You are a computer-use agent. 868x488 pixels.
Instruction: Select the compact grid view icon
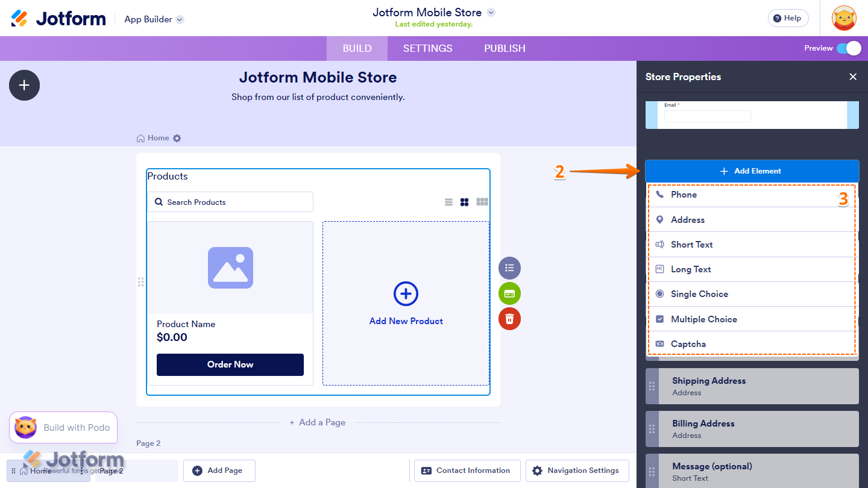click(x=482, y=202)
